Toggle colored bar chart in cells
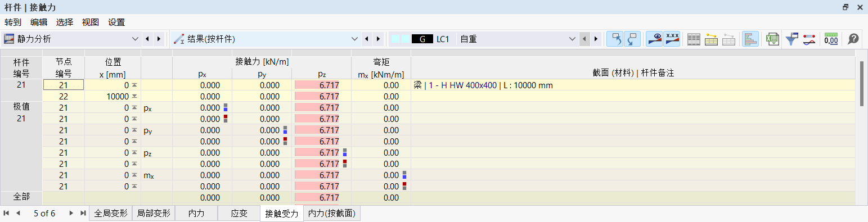Image resolution: width=868 pixels, height=222 pixels. [750, 39]
